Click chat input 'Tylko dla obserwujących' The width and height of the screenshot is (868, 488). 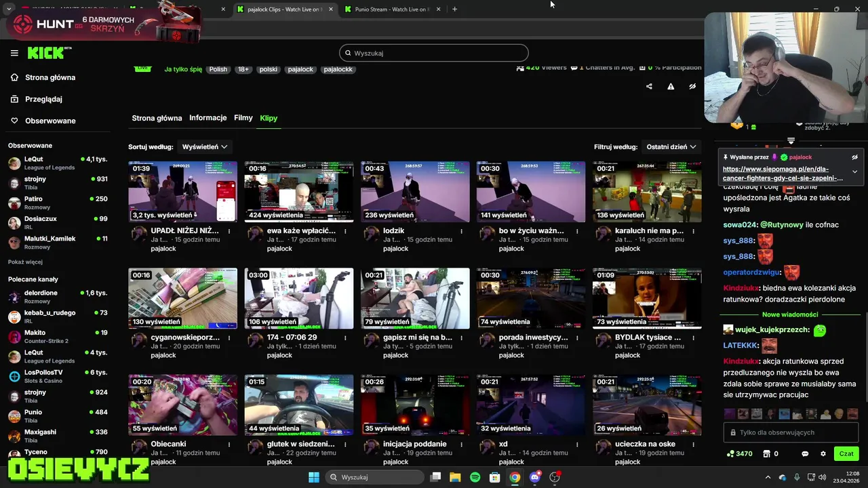pos(791,432)
